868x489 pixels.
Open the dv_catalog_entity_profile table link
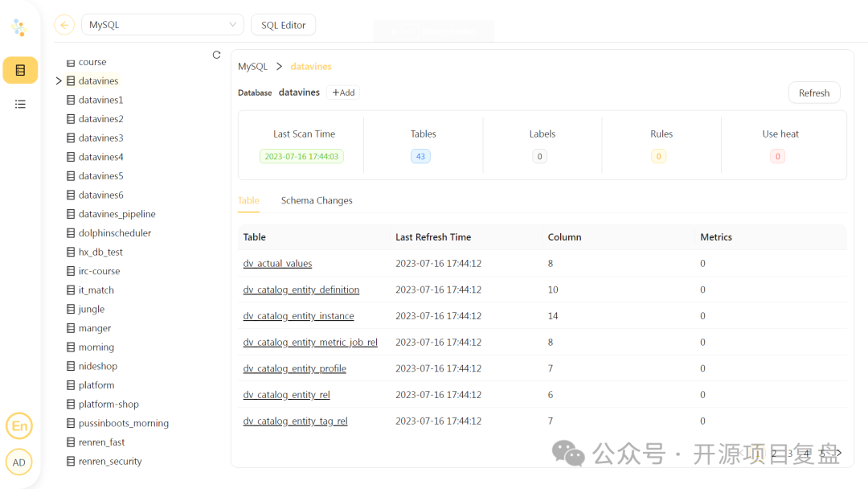point(294,369)
